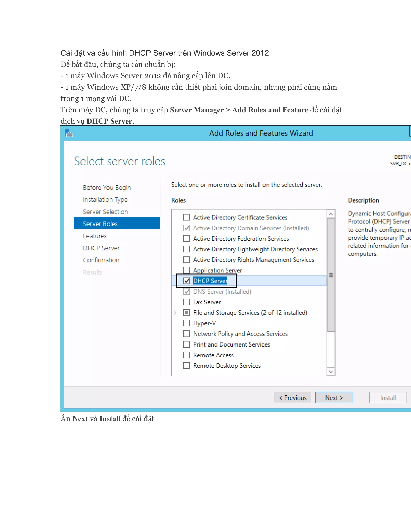Click the Install button
Screen dimensions: 411x532
point(388,398)
